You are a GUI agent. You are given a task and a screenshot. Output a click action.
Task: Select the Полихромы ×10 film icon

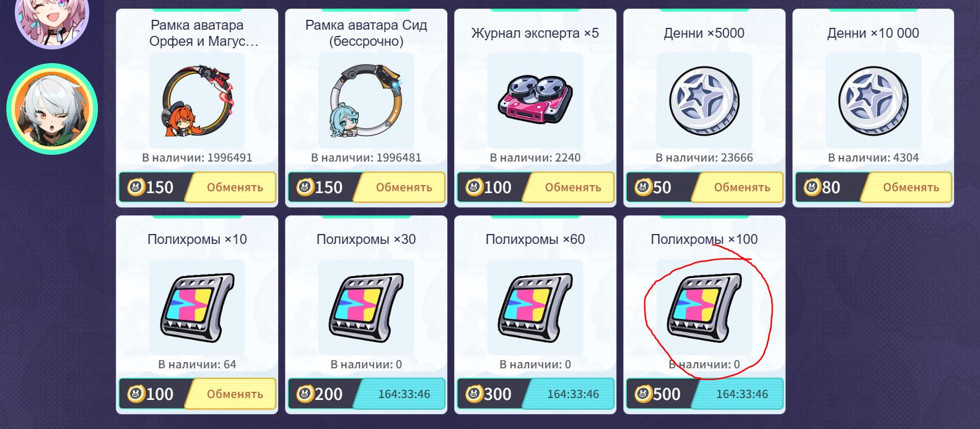(x=197, y=307)
